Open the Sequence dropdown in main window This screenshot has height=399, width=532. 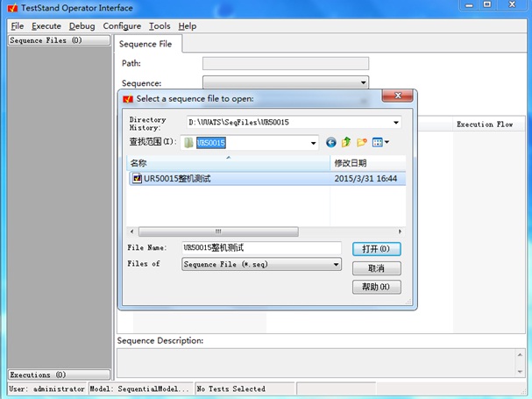[363, 82]
